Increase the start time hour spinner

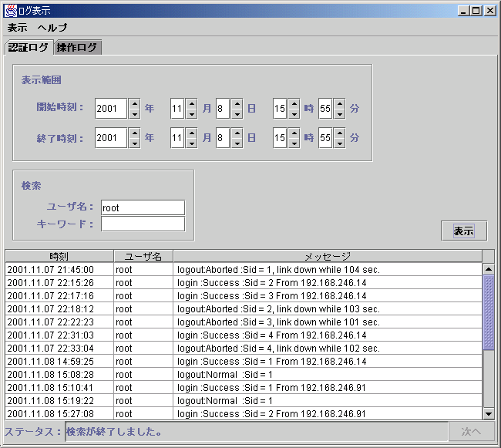click(x=294, y=103)
